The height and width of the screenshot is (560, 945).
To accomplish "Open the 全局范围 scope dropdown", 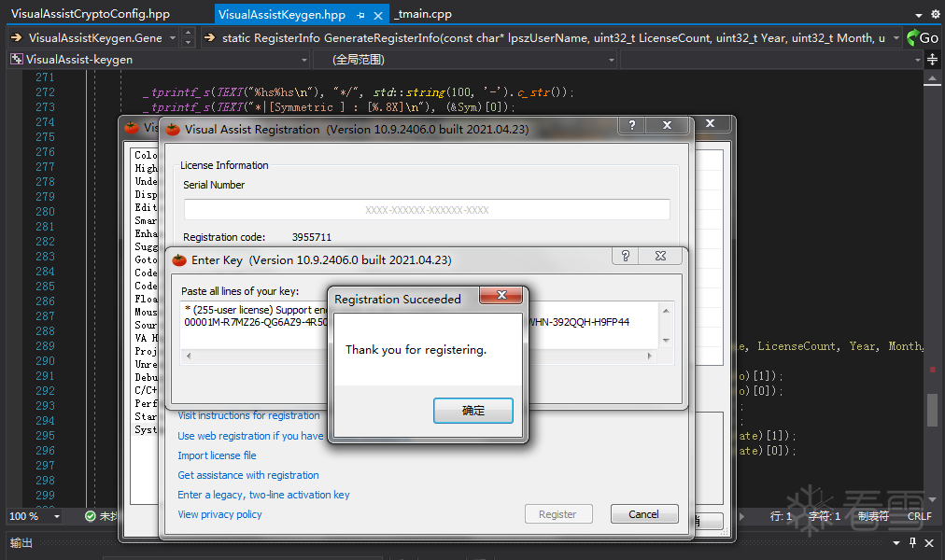I will click(x=611, y=60).
